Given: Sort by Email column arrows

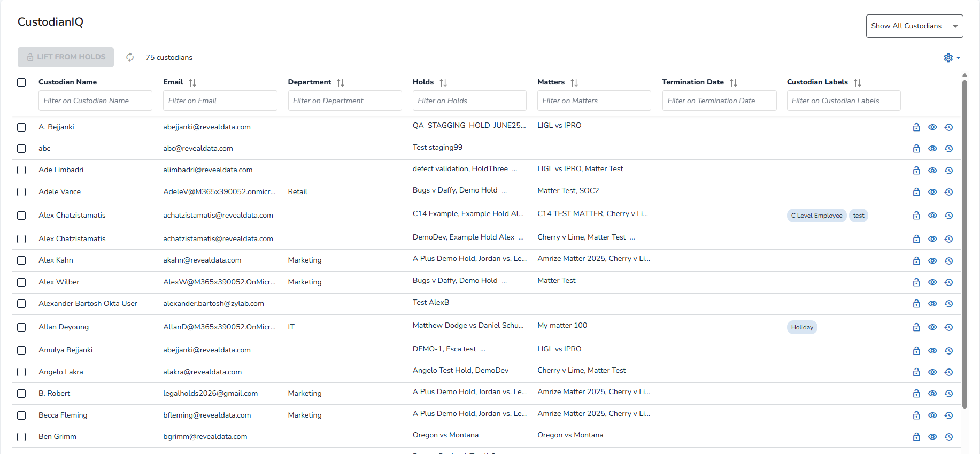Looking at the screenshot, I should (x=192, y=82).
